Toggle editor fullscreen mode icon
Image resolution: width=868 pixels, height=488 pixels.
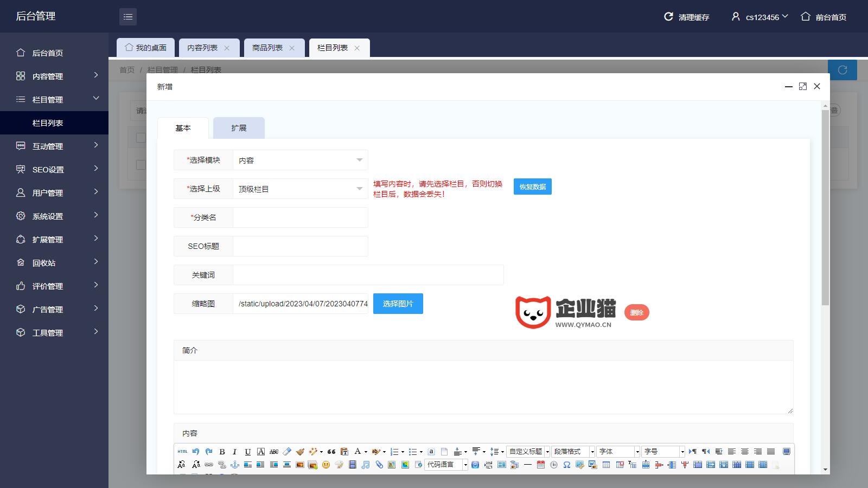click(x=786, y=451)
